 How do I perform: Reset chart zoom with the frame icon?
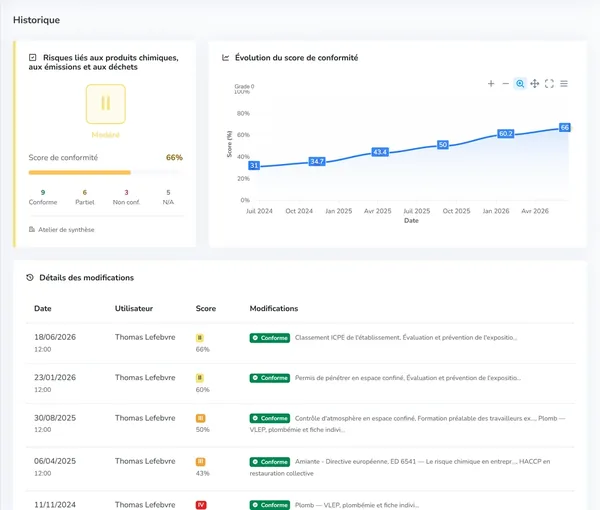click(x=549, y=83)
